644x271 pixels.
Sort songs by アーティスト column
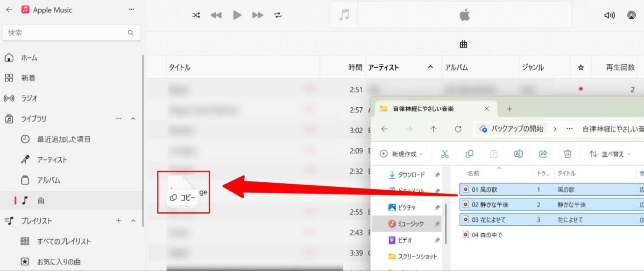coord(383,68)
